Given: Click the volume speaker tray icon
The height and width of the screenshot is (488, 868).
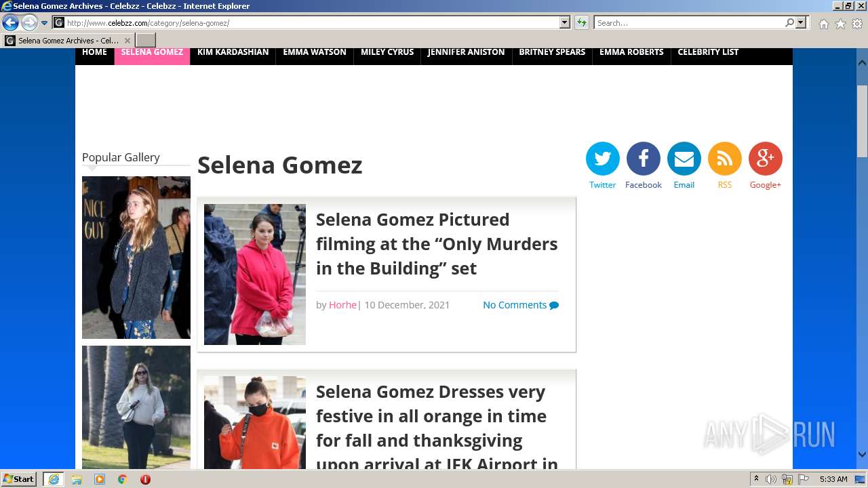Looking at the screenshot, I should [771, 479].
